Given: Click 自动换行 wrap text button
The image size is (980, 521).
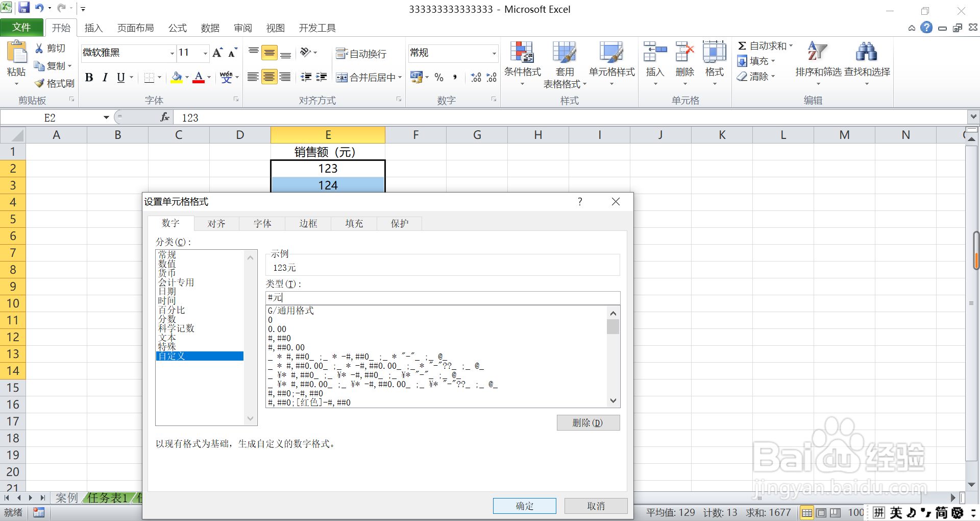Looking at the screenshot, I should coord(361,54).
